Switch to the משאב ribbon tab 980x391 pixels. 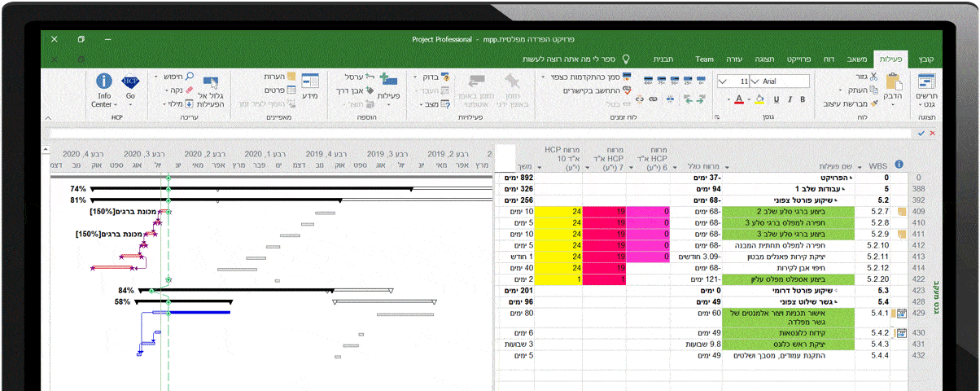coord(858,59)
